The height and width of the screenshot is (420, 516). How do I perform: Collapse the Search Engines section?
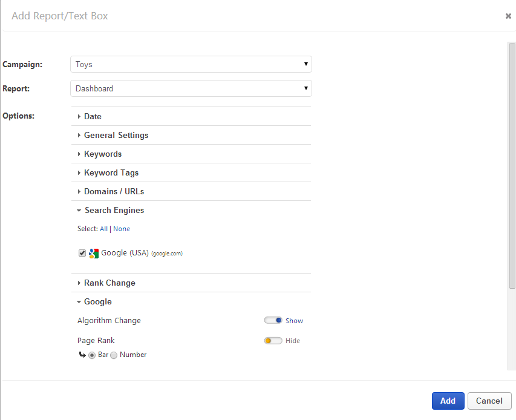coord(114,210)
